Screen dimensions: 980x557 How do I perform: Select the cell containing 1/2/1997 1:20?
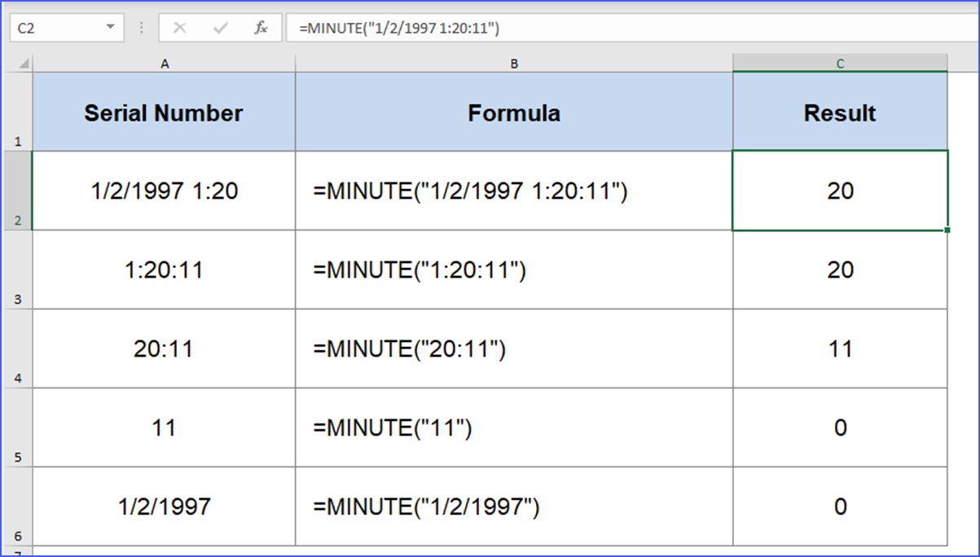[x=163, y=191]
